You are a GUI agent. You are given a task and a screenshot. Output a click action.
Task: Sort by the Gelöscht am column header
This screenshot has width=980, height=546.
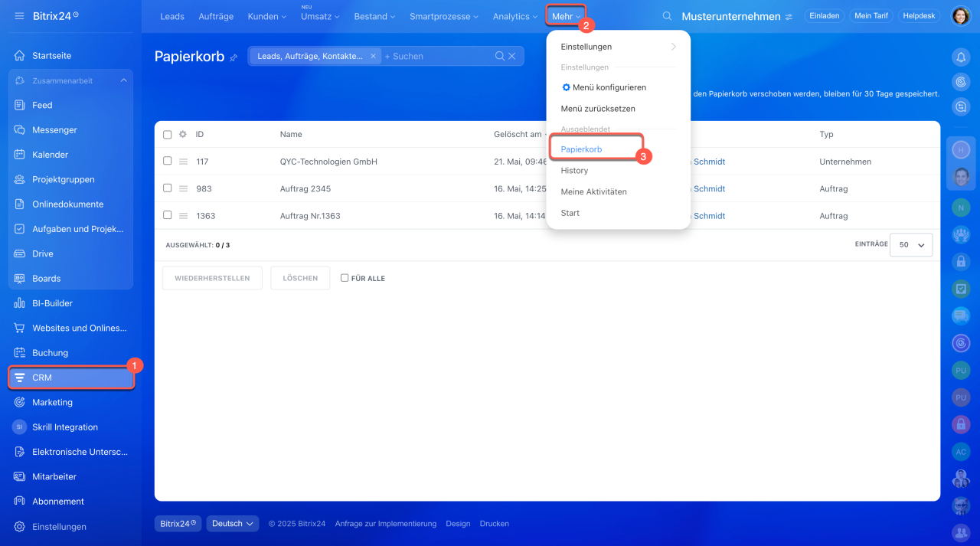pos(518,134)
